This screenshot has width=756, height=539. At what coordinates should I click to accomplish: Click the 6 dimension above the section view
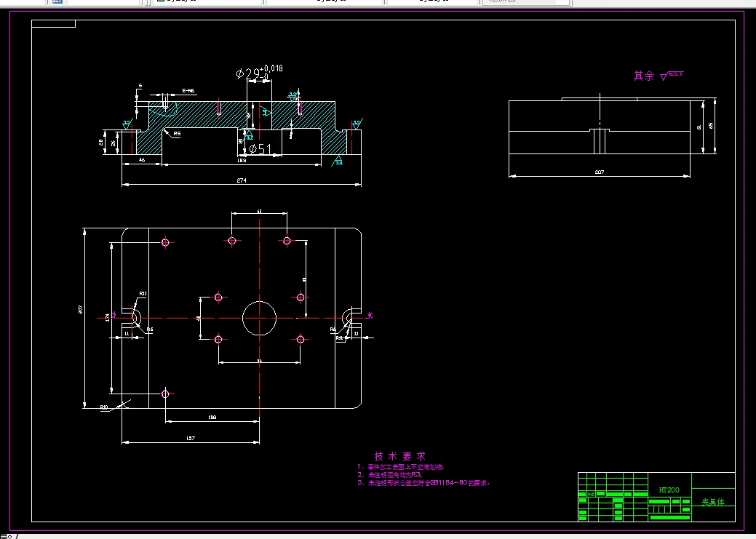click(x=140, y=86)
